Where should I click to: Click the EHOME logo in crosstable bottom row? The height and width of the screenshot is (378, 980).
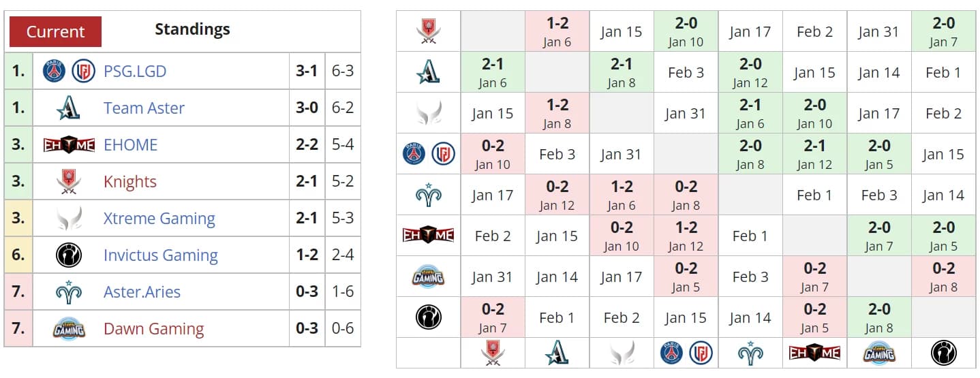point(814,353)
